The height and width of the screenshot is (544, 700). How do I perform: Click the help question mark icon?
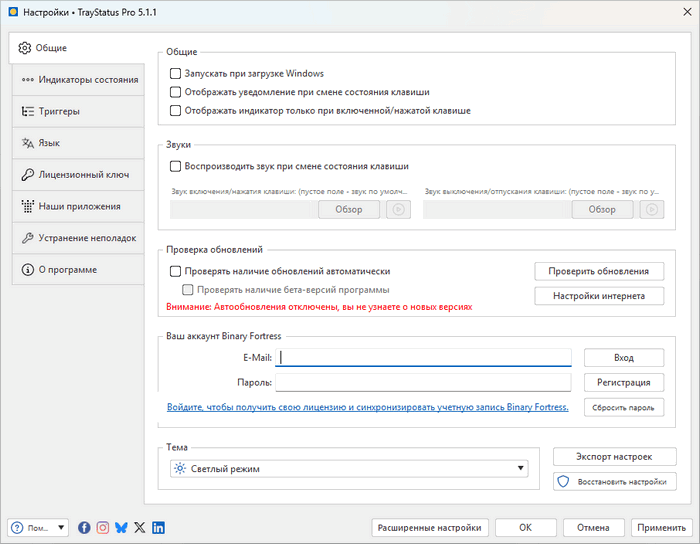point(17,527)
